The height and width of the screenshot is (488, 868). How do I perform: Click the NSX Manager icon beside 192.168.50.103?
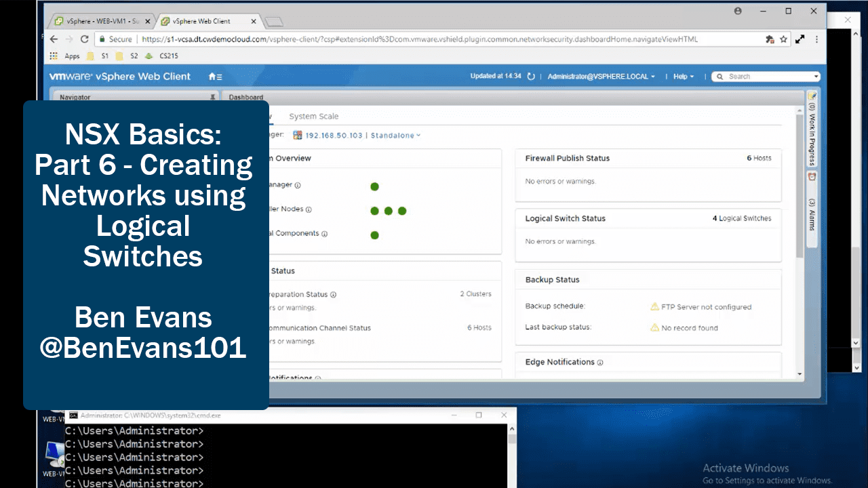(x=296, y=135)
